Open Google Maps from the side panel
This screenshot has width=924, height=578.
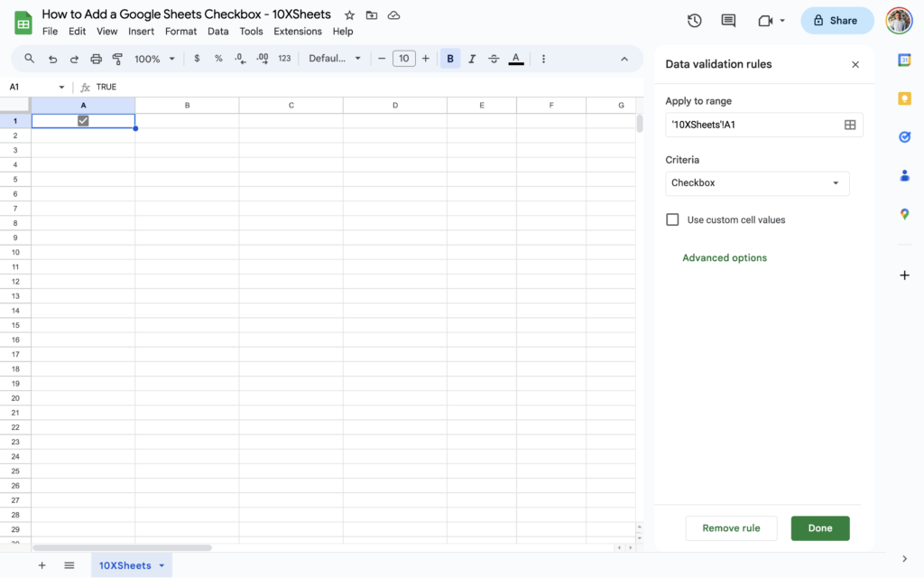905,214
